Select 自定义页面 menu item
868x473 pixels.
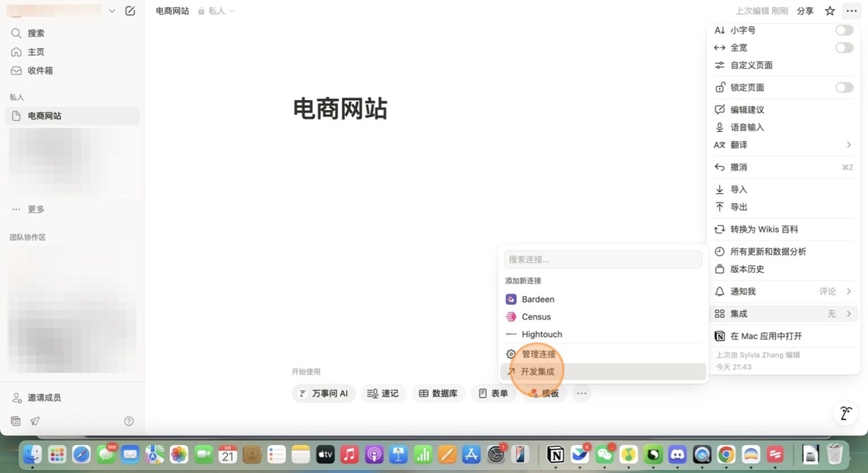point(784,65)
